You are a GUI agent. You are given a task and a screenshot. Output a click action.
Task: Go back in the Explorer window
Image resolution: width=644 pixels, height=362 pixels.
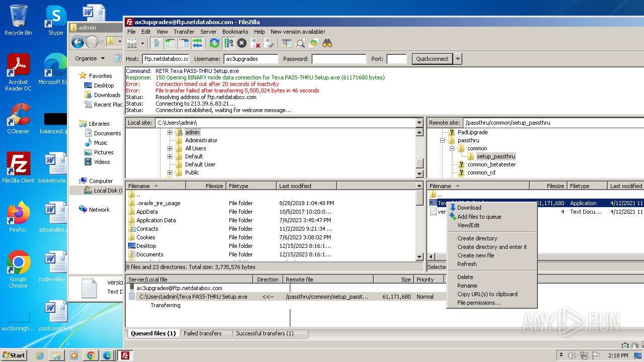click(77, 42)
